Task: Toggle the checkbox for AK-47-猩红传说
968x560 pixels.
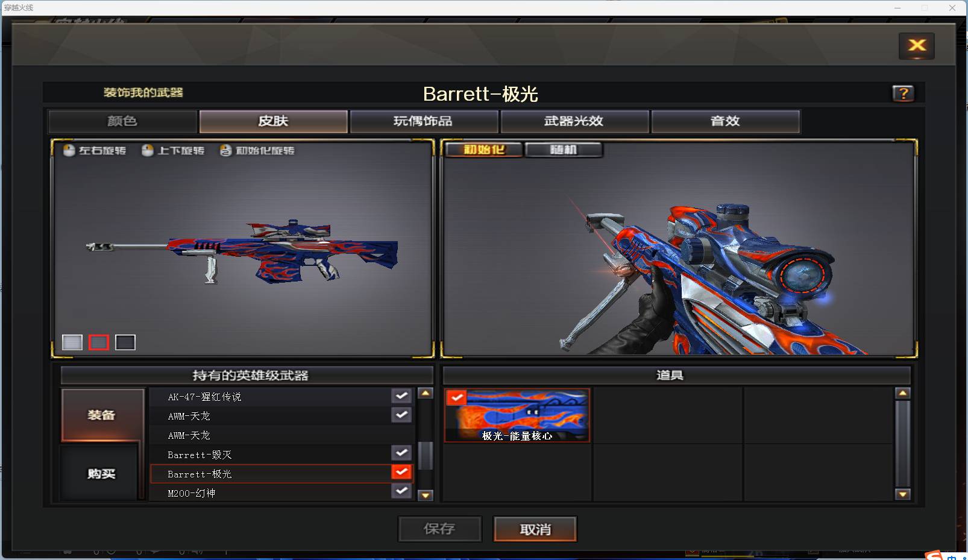Action: [401, 396]
